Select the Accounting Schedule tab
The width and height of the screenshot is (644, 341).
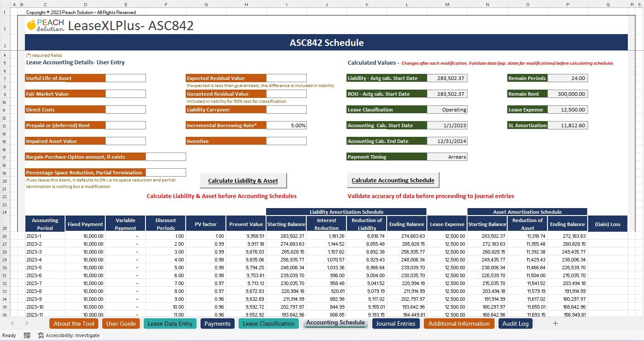335,323
